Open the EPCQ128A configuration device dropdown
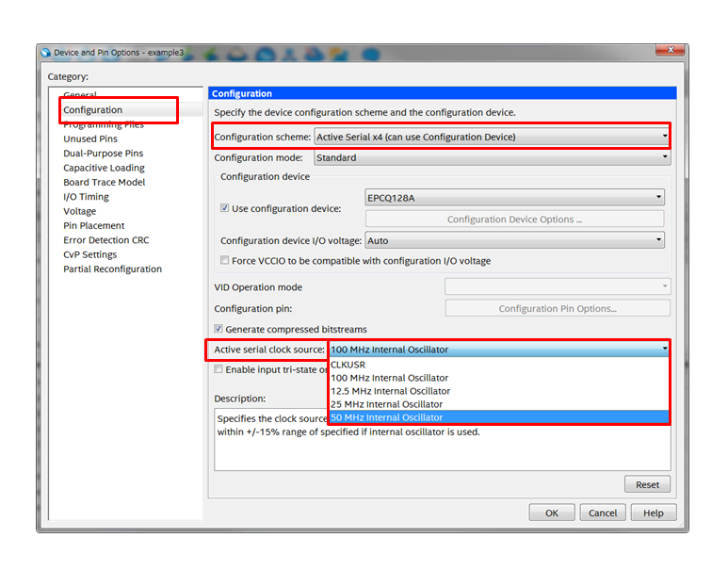 (x=514, y=198)
